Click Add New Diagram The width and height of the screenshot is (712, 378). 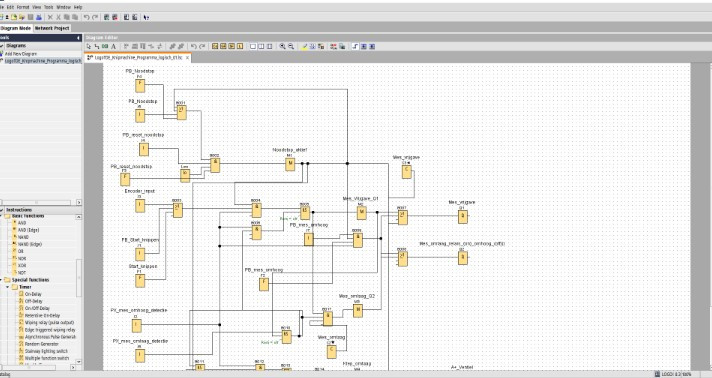point(21,54)
